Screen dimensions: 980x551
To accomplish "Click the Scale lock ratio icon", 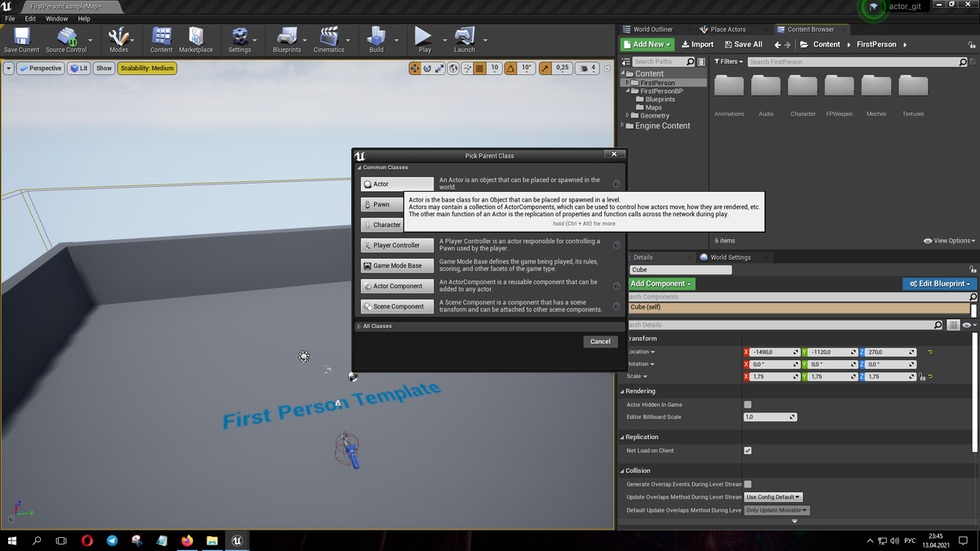I will click(x=922, y=377).
